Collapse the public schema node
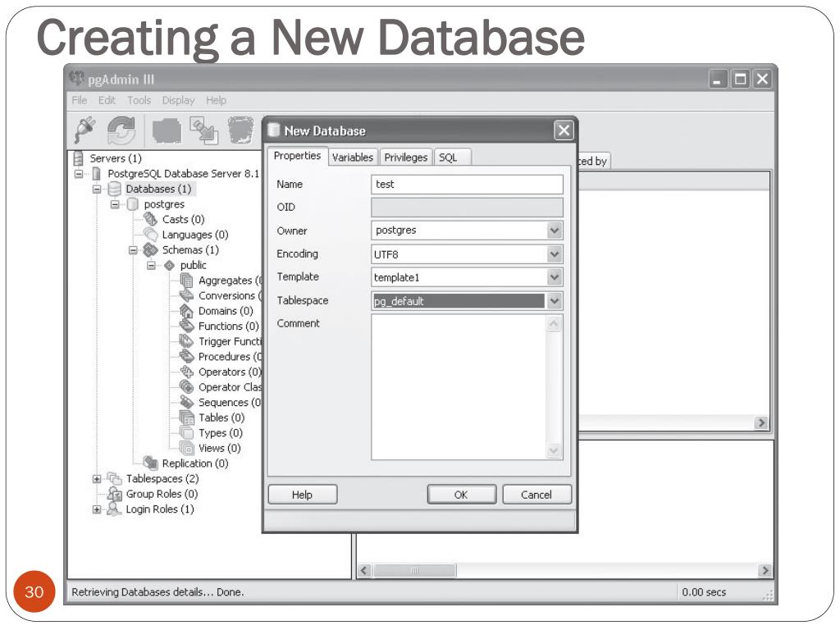This screenshot has height=630, width=840. point(151,265)
